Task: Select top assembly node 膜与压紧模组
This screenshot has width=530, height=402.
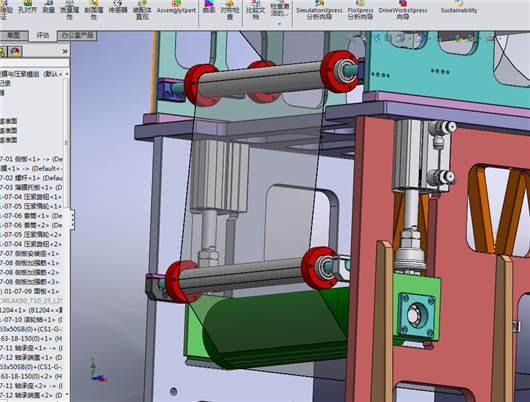Action: pos(31,74)
